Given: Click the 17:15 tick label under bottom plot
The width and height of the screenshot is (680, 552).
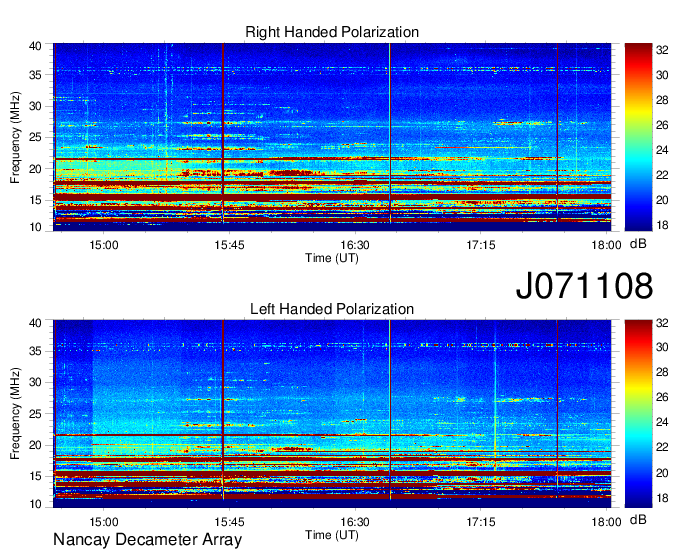Looking at the screenshot, I should [481, 522].
